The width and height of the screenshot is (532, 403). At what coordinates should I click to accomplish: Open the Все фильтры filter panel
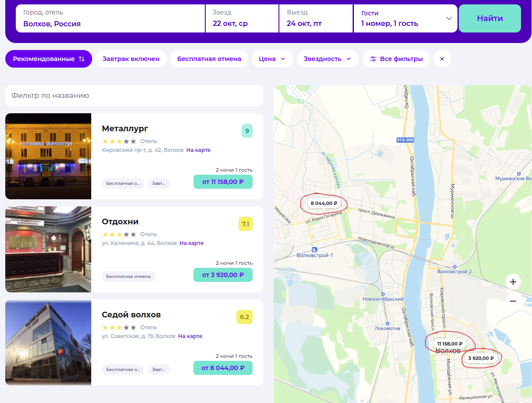coord(396,59)
